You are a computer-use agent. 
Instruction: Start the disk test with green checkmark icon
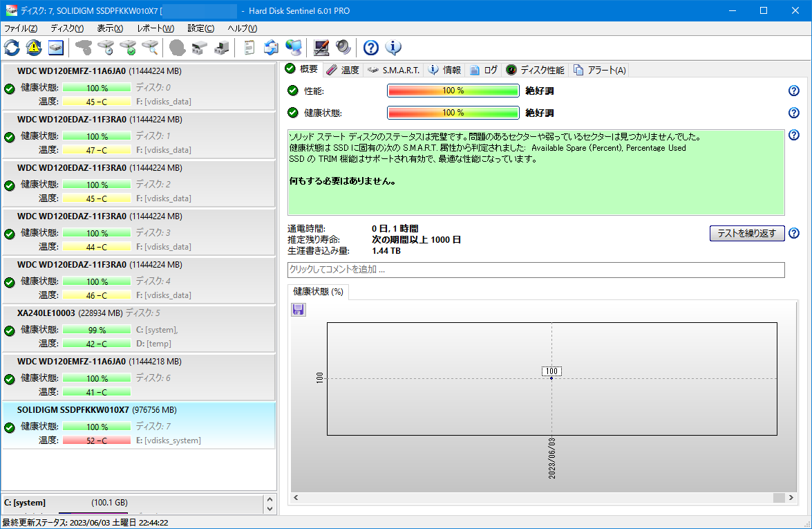coord(128,48)
